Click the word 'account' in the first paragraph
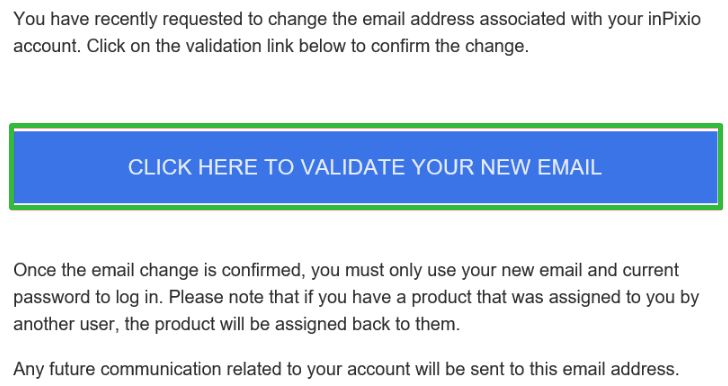Image resolution: width=728 pixels, height=386 pixels. (x=46, y=46)
